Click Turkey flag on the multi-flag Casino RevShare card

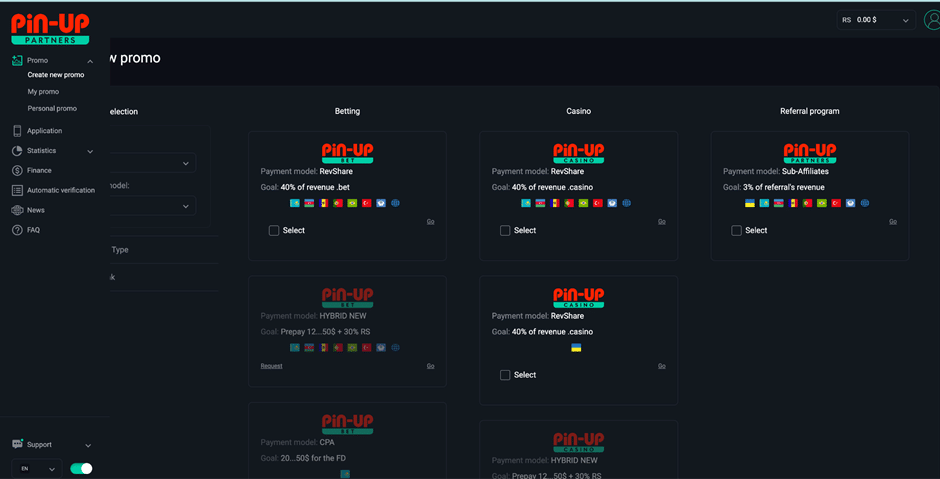click(598, 203)
